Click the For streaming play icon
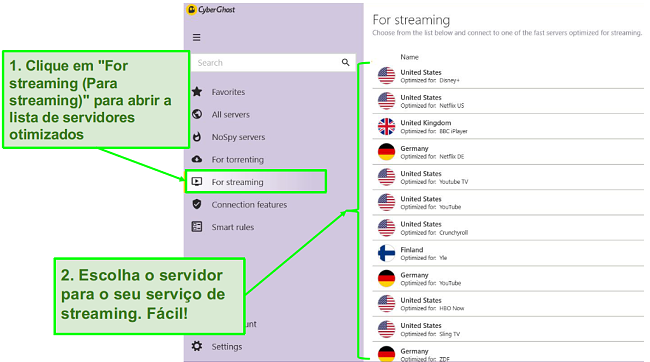This screenshot has height=362, width=650. 197,182
